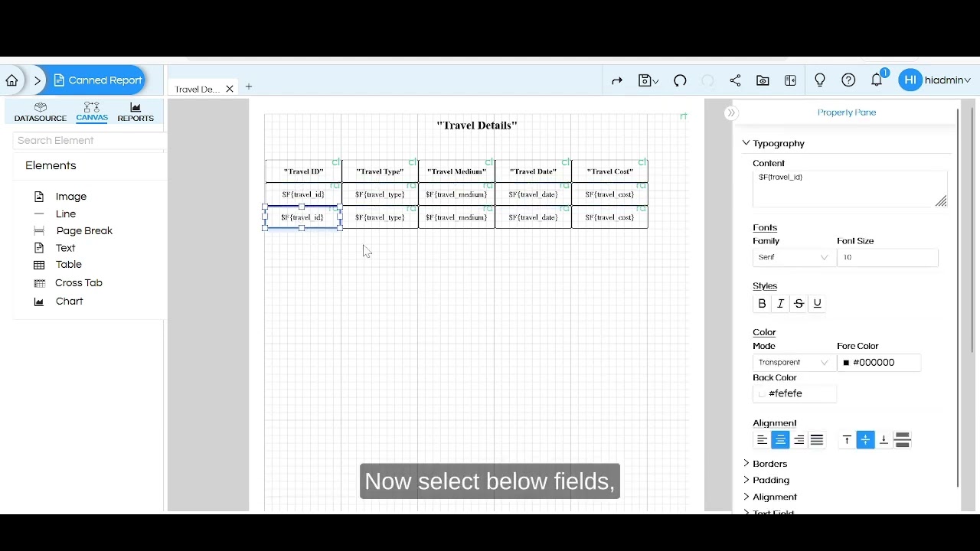Click the Font Size field
Viewport: 980px width, 551px height.
pyautogui.click(x=887, y=258)
